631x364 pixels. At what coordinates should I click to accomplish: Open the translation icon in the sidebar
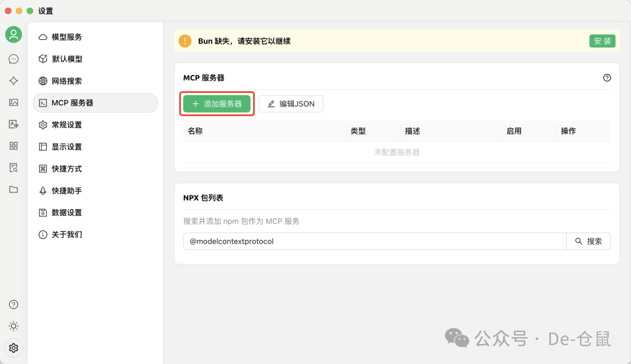click(x=13, y=124)
